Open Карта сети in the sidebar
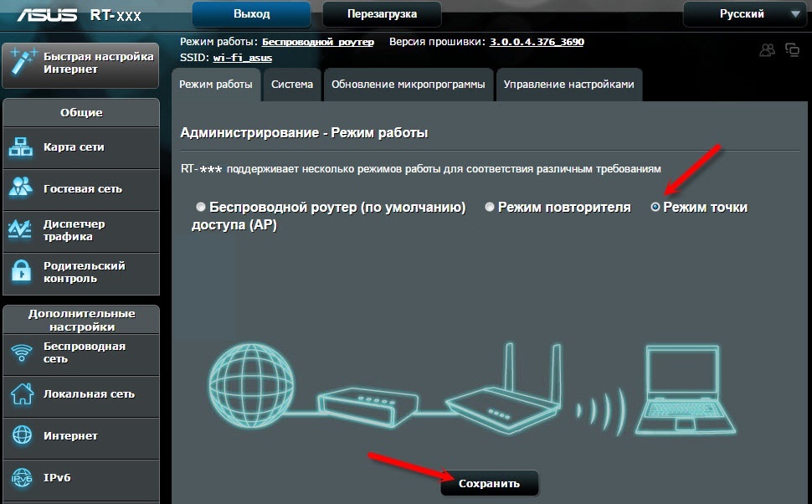The image size is (812, 504). 81,147
